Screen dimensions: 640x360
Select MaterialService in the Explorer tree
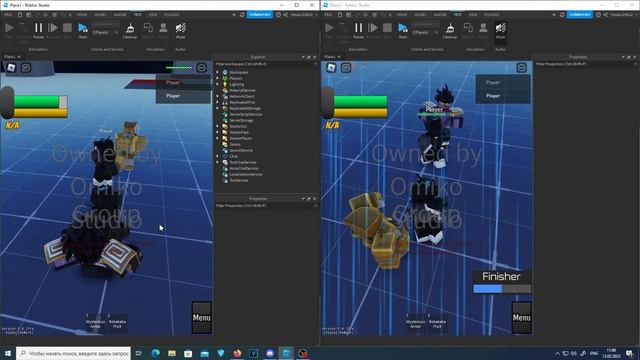click(242, 91)
